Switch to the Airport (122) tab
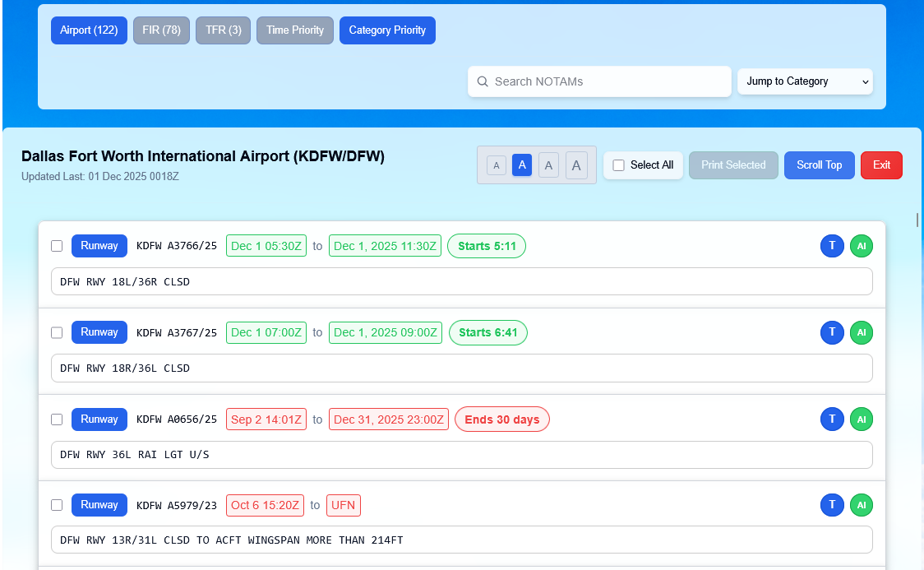Viewport: 924px width, 570px height. [89, 30]
